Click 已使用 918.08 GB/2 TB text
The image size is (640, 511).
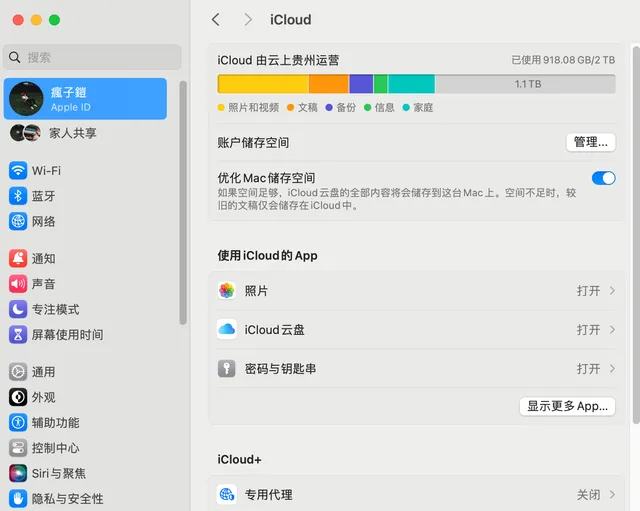(563, 60)
